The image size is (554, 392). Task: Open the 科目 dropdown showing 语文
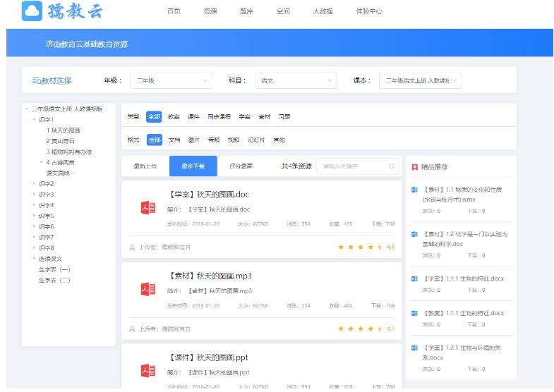[x=296, y=80]
